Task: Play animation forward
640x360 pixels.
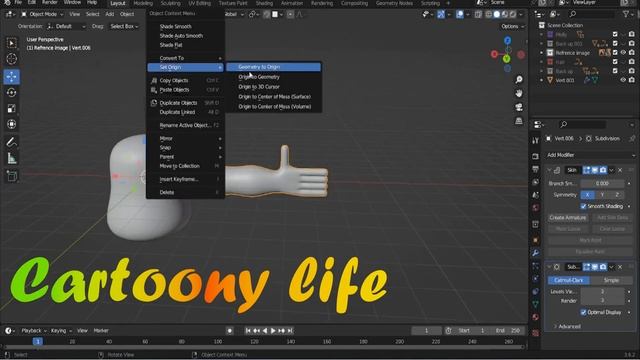Action: (x=273, y=331)
